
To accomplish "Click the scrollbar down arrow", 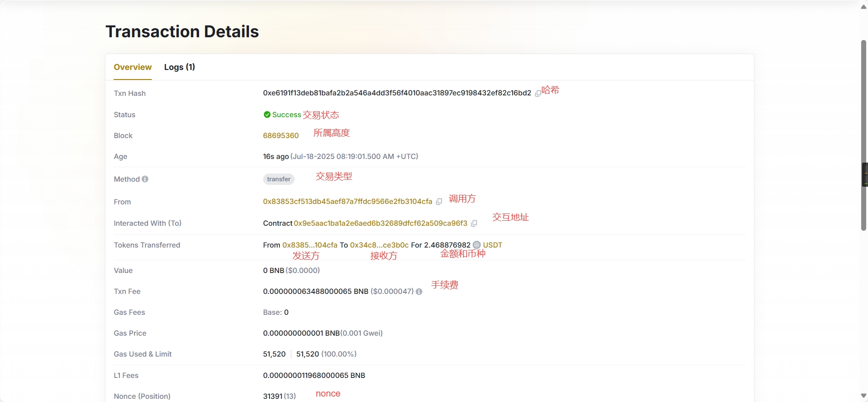I will tap(863, 396).
